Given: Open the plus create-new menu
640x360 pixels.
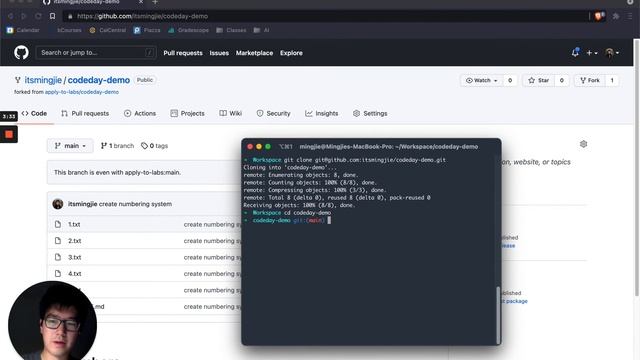Looking at the screenshot, I should 592,53.
